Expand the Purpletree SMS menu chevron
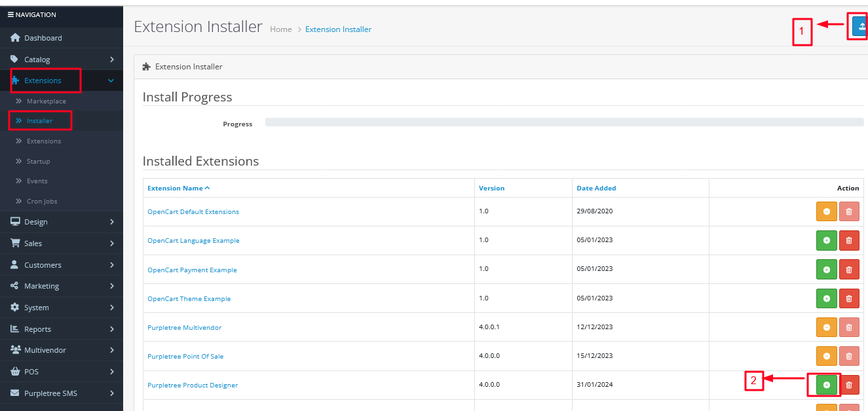 [112, 393]
